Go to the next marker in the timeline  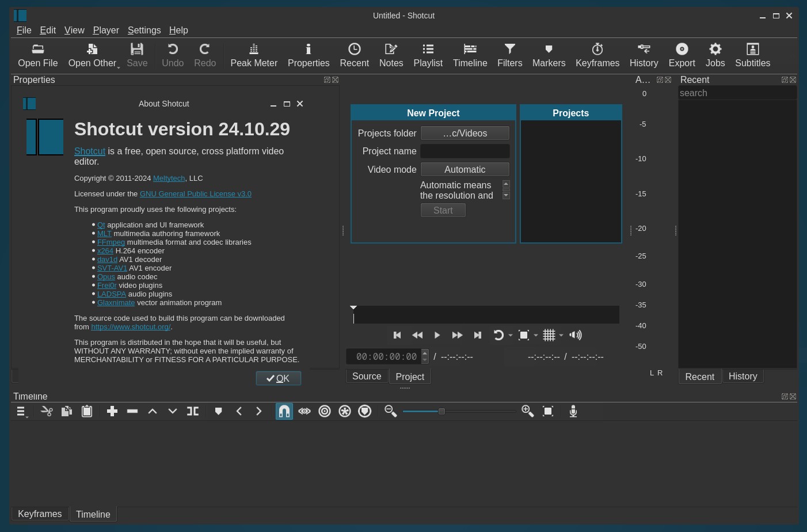[259, 411]
